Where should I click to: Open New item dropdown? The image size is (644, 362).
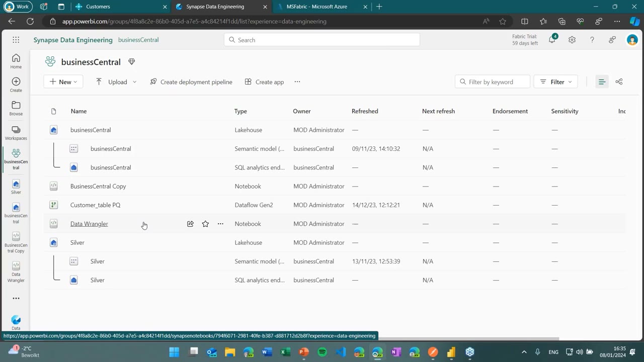[x=63, y=81]
